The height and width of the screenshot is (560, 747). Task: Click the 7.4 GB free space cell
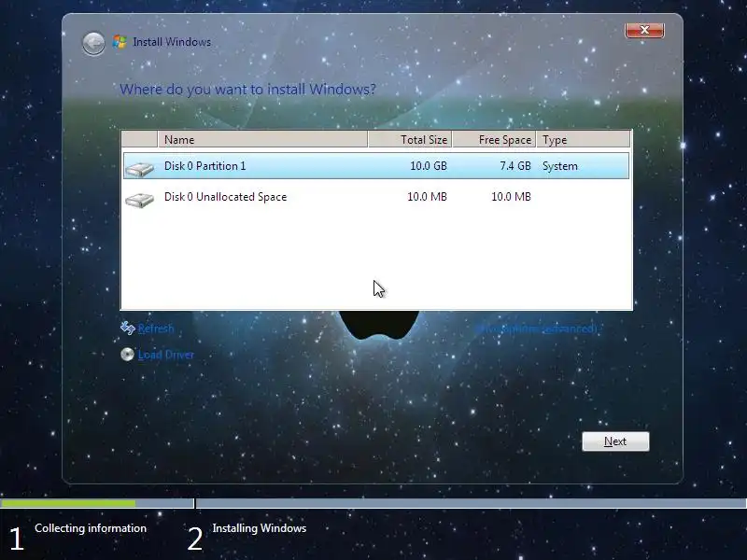515,166
